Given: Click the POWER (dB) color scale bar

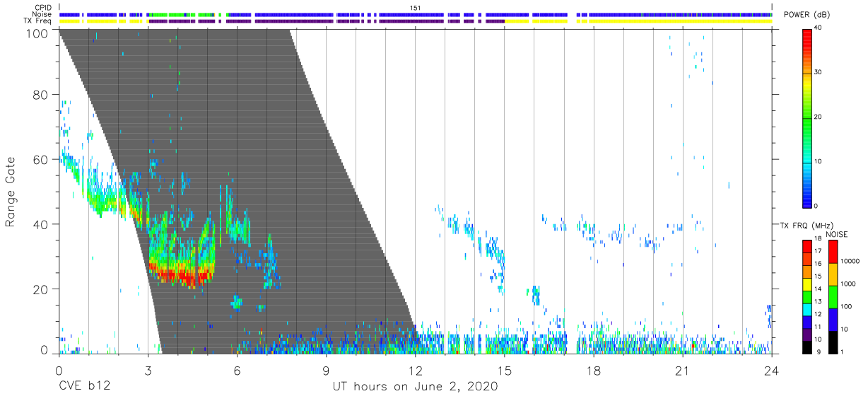Looking at the screenshot, I should tap(807, 118).
